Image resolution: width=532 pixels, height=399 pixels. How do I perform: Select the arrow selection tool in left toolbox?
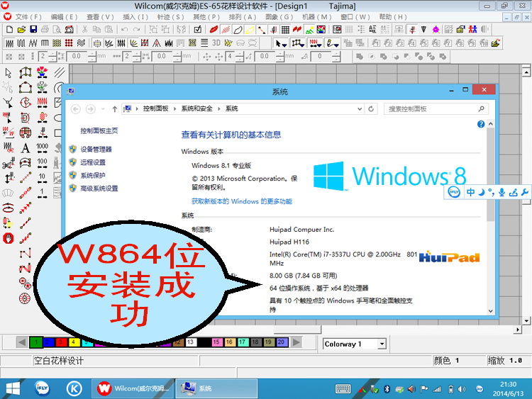pyautogui.click(x=8, y=72)
